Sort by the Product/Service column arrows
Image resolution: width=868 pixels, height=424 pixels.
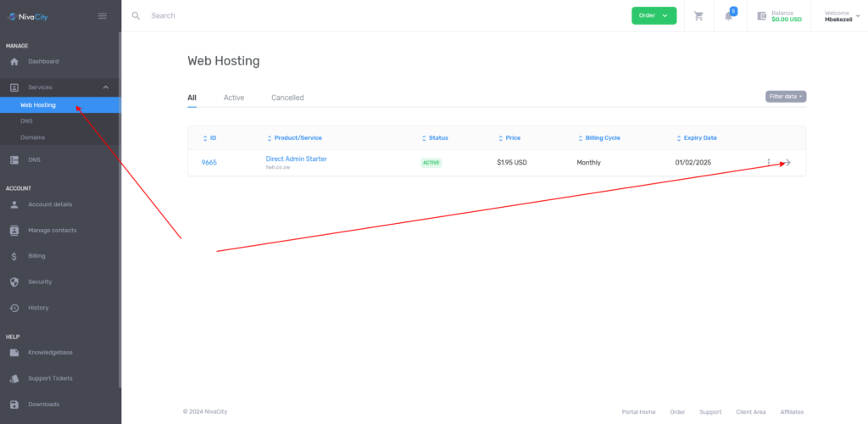[x=270, y=138]
